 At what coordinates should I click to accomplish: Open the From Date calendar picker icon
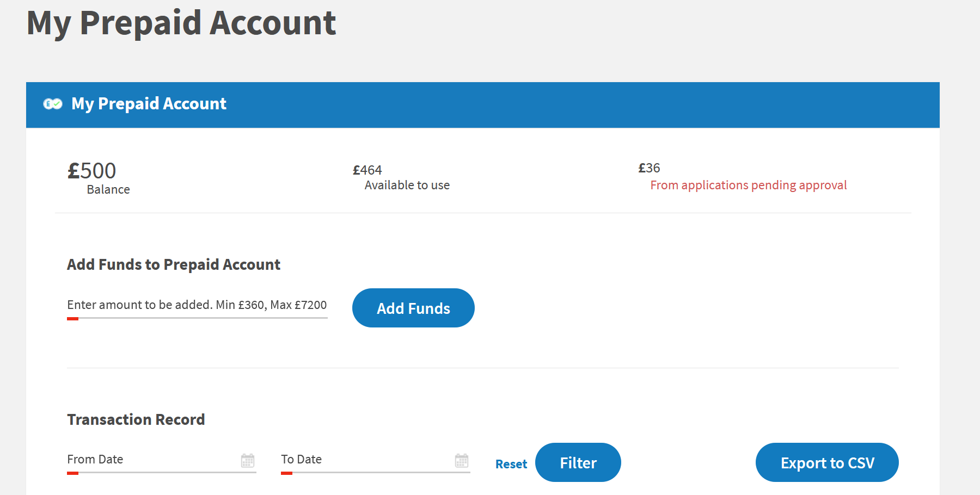248,460
